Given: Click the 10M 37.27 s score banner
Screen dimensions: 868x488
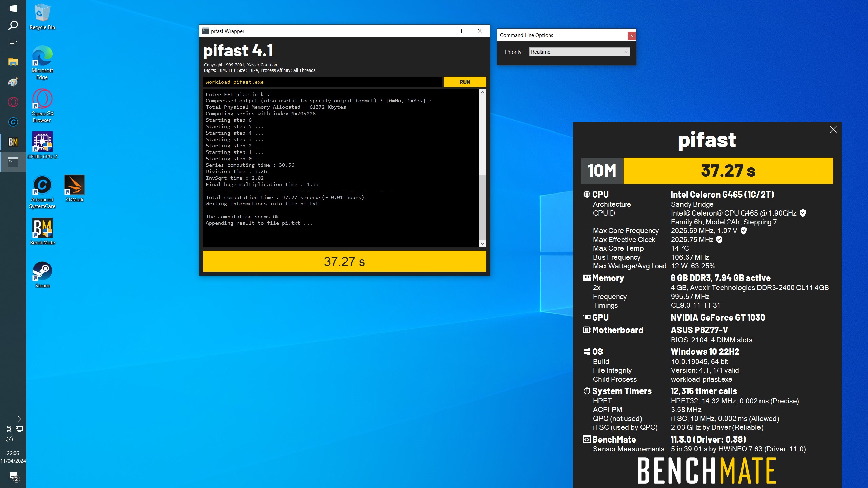Looking at the screenshot, I should click(707, 171).
